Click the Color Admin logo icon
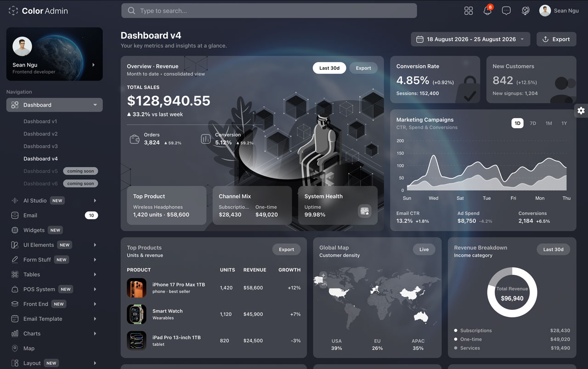588x369 pixels. 13,11
